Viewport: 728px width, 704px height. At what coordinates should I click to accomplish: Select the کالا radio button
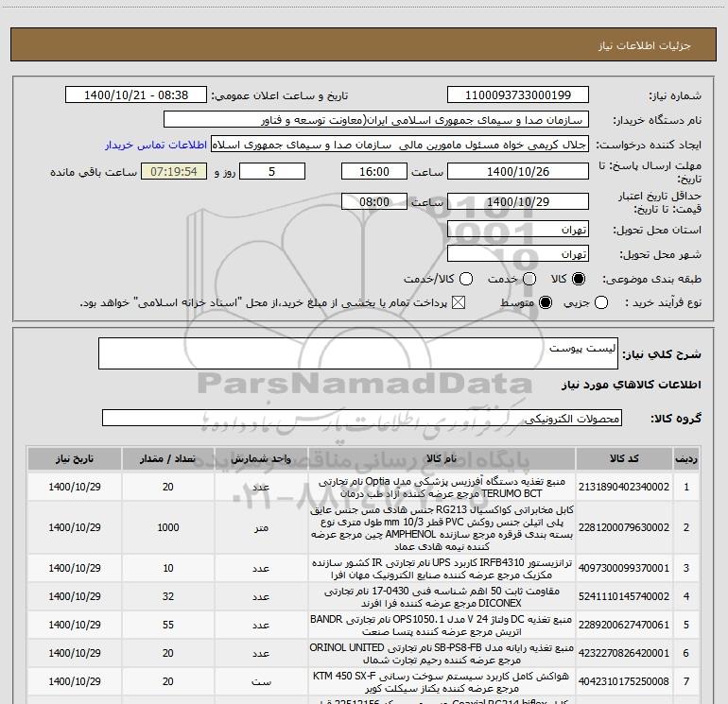(x=579, y=279)
